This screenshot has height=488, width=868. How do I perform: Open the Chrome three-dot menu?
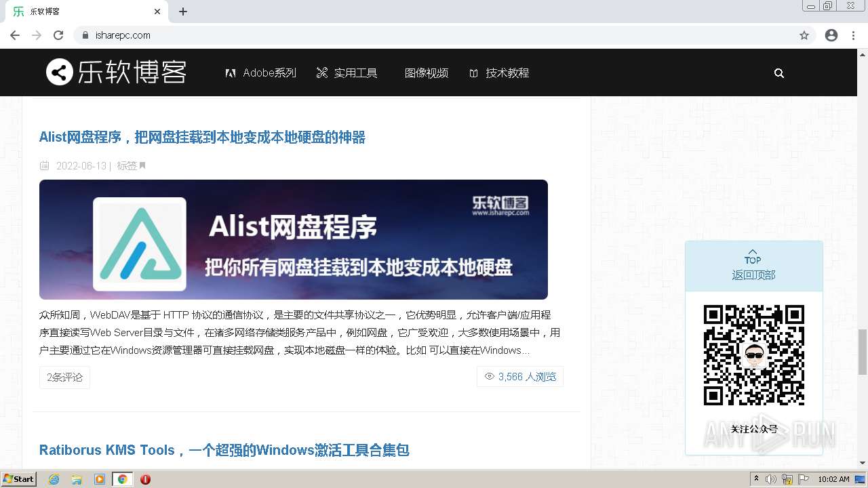[x=854, y=35]
